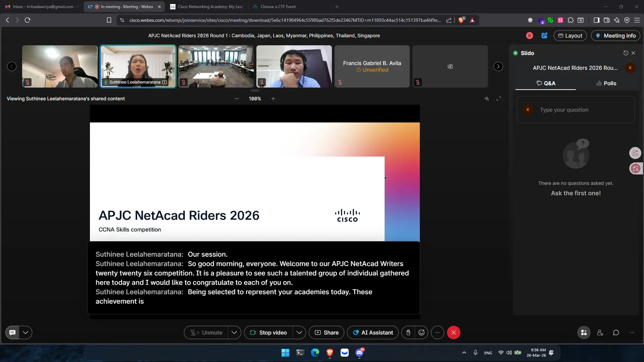
Task: Refresh the Slido panel
Action: coord(626,53)
